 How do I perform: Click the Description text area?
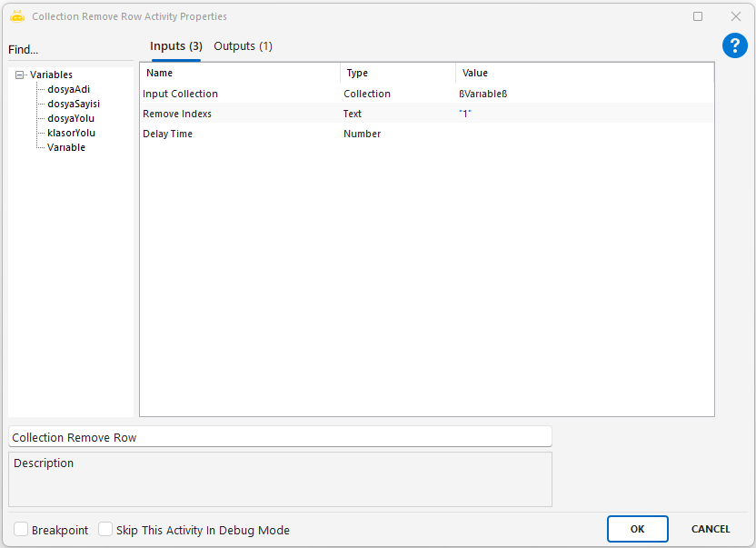[x=280, y=479]
